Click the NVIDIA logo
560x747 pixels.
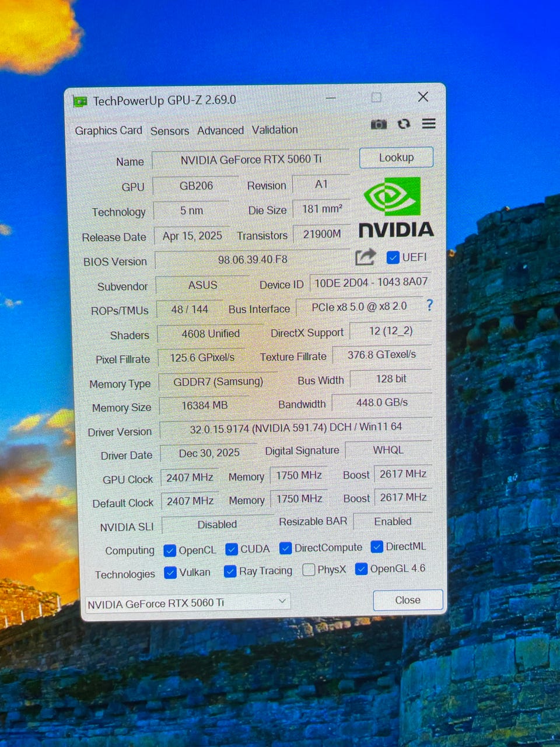click(396, 208)
